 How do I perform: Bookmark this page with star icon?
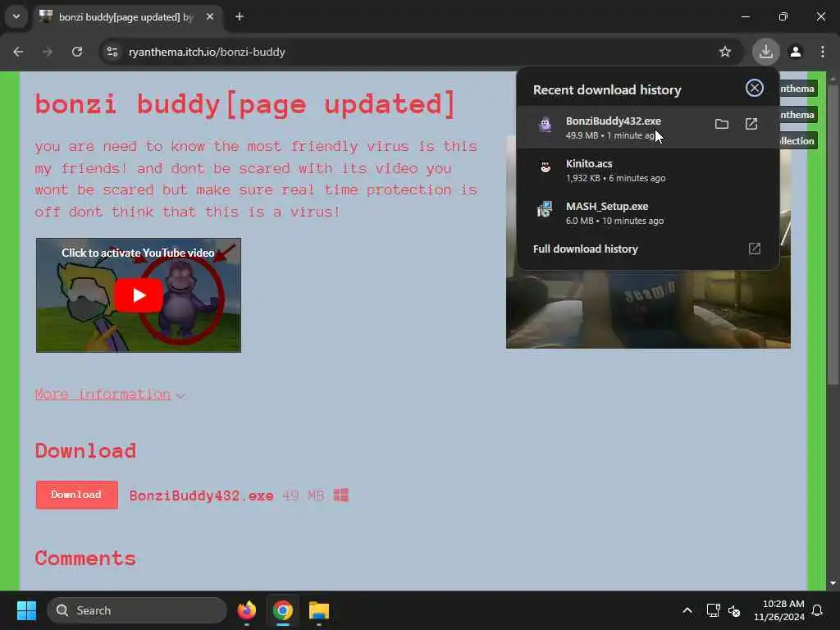pos(725,52)
